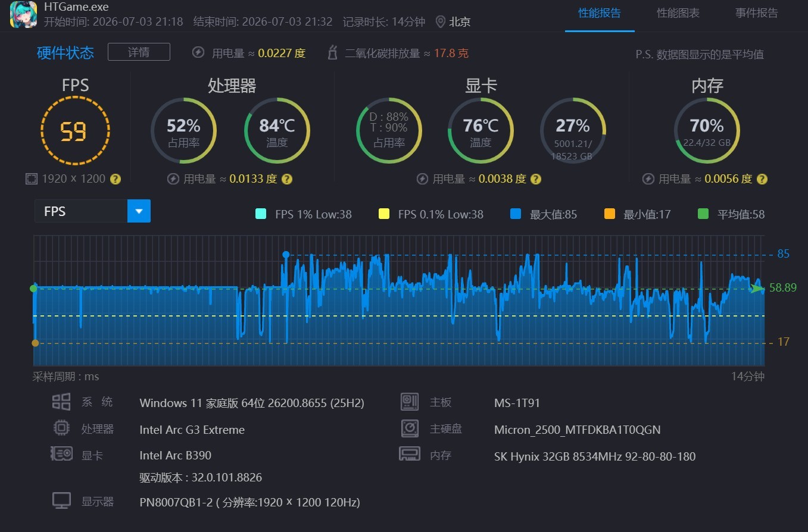This screenshot has height=532, width=808.
Task: Switch to the 性能图表 tab
Action: coord(678,13)
